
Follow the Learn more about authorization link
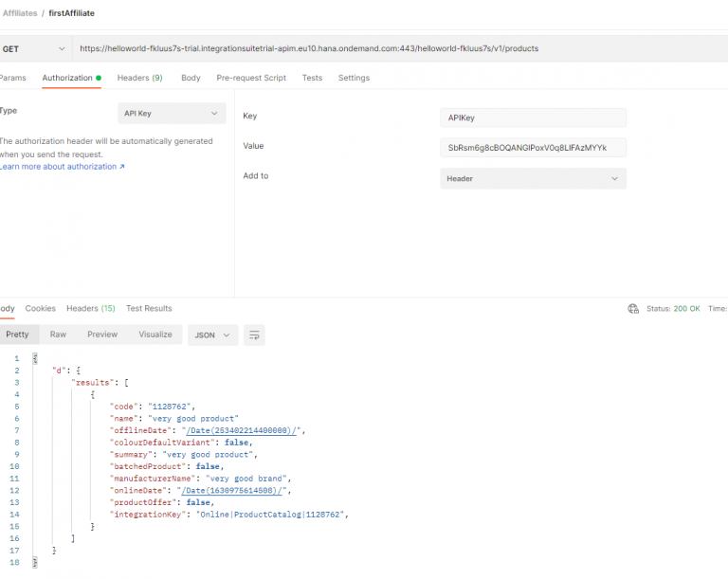pos(59,167)
